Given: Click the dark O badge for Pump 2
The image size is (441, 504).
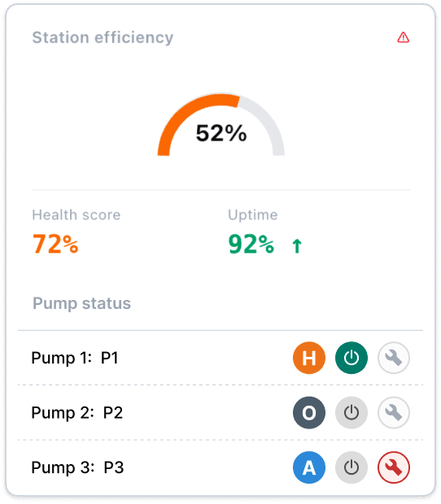Looking at the screenshot, I should [309, 412].
